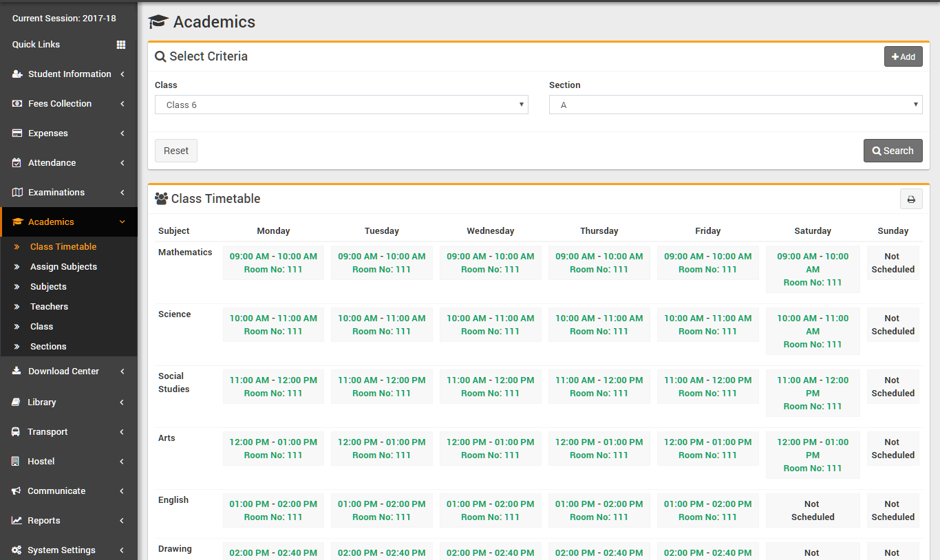The height and width of the screenshot is (560, 940).
Task: Go to the Teachers submenu item
Action: click(x=49, y=307)
